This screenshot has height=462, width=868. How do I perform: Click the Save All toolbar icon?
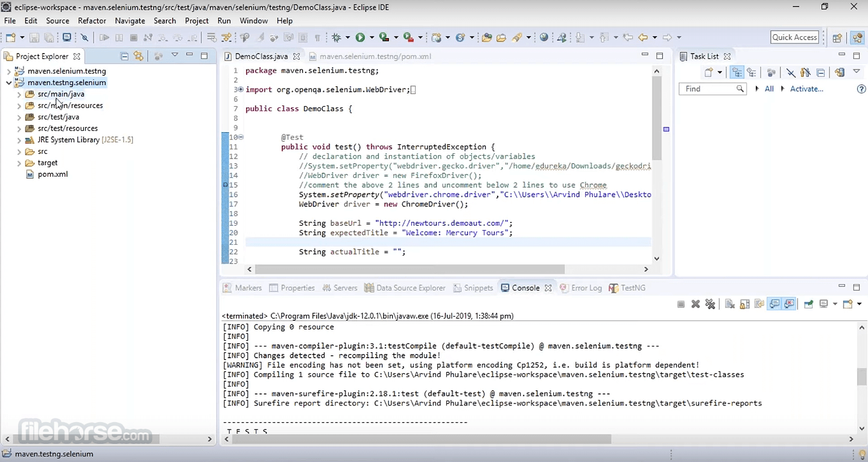point(49,37)
